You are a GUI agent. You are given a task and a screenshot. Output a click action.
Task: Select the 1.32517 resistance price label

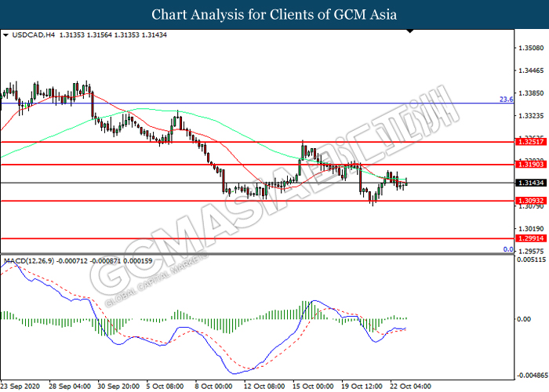point(531,142)
